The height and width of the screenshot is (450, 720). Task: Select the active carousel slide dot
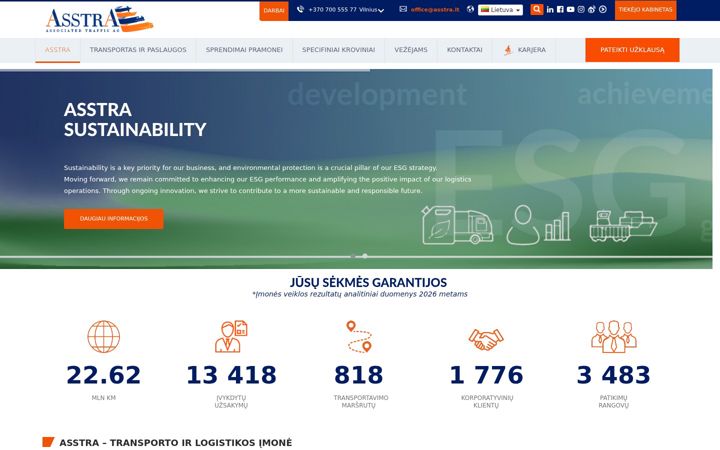click(x=365, y=256)
